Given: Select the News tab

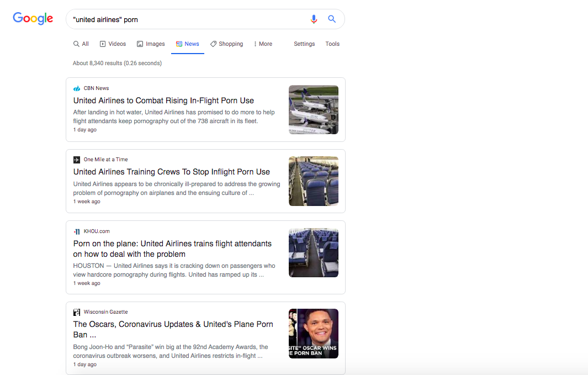Looking at the screenshot, I should 188,44.
